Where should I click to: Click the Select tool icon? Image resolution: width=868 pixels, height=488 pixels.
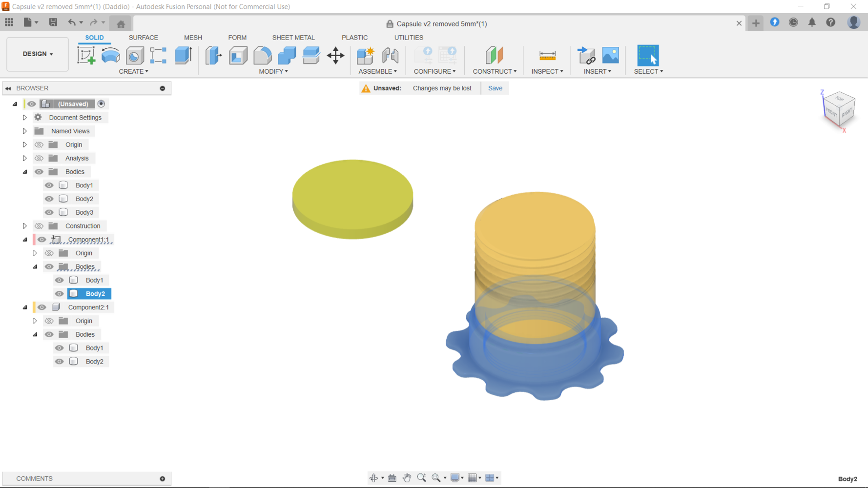[648, 55]
